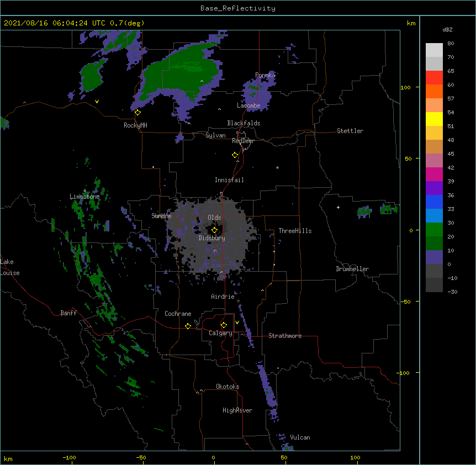476x465 pixels.
Task: Click the km unit label at top right
Action: tap(411, 23)
